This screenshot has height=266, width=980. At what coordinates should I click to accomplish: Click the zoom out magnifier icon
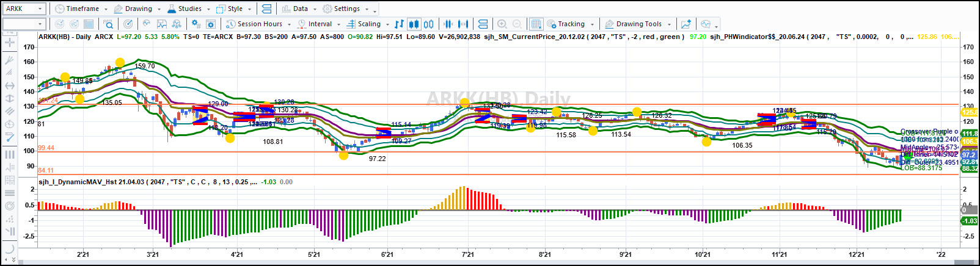click(517, 24)
